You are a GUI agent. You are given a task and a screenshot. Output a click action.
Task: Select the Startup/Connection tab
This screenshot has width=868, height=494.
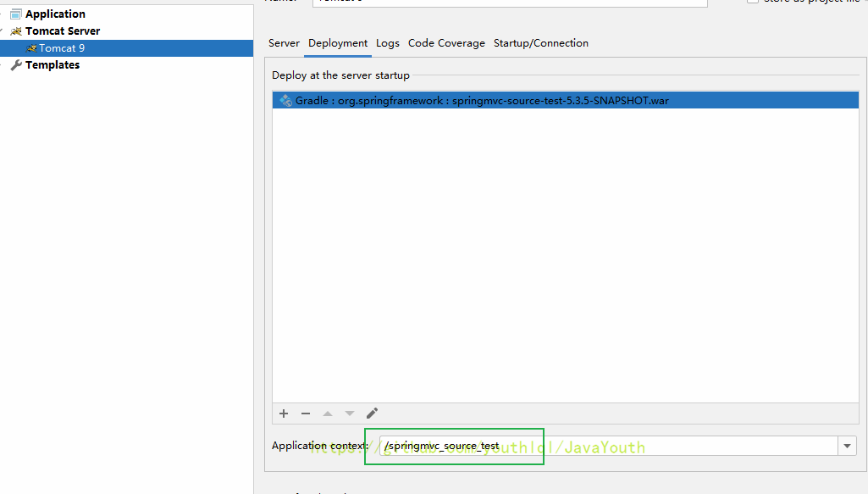pos(541,43)
